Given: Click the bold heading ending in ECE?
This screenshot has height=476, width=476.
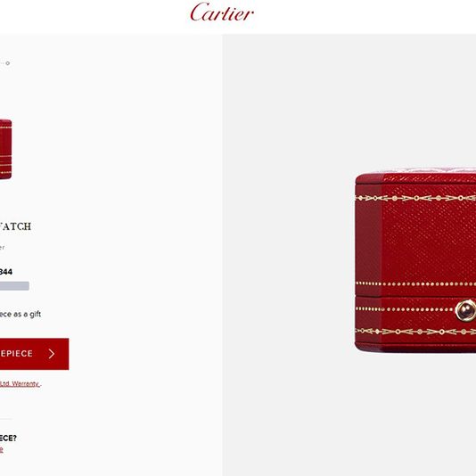Looking at the screenshot, I should point(8,438).
